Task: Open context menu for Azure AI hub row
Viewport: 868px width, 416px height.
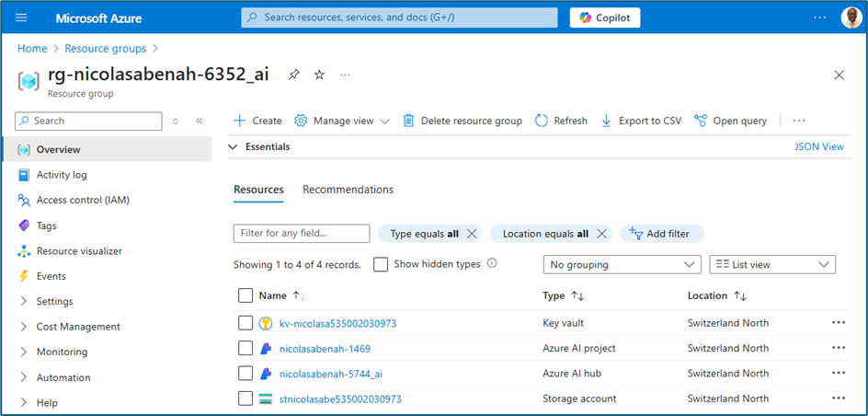Action: (838, 373)
